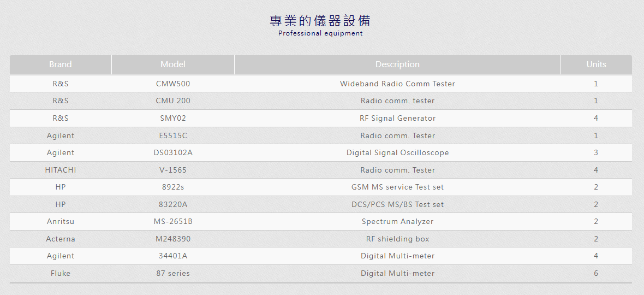Click the Brand column header
This screenshot has width=644, height=295.
[61, 64]
